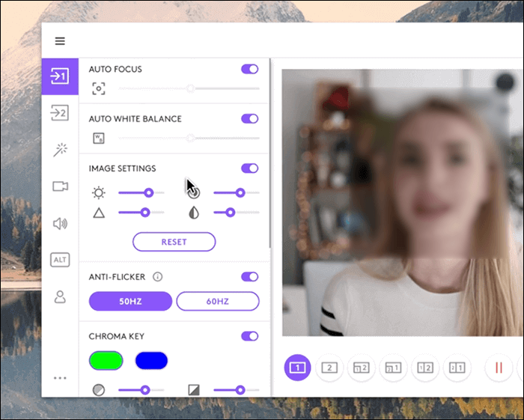524x420 pixels.
Task: Disable Auto White Balance toggle
Action: coord(250,118)
